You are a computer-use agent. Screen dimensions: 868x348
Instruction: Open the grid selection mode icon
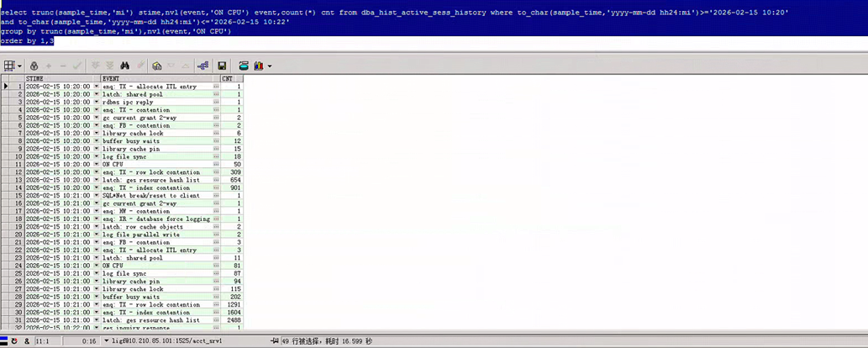pos(9,66)
